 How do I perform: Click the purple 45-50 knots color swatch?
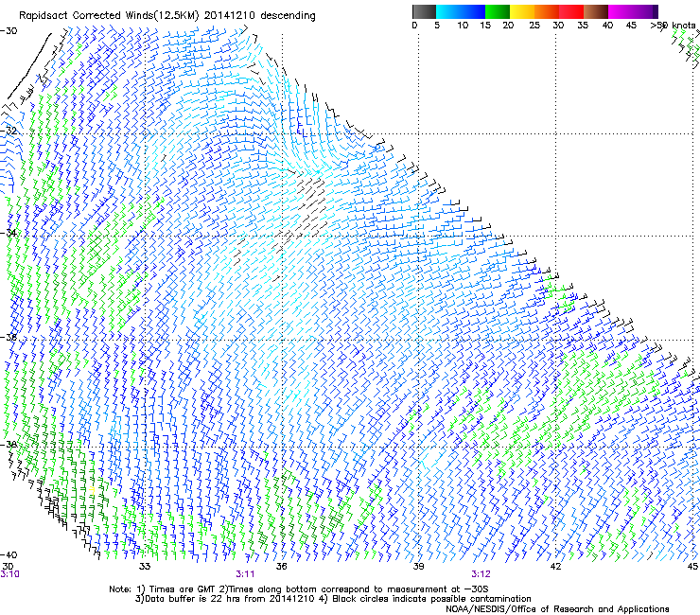point(645,11)
